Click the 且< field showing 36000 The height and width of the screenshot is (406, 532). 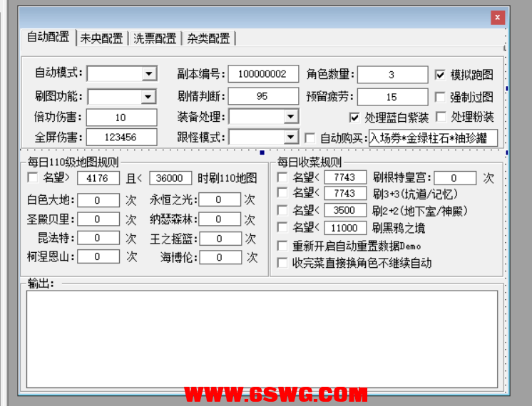coord(170,178)
